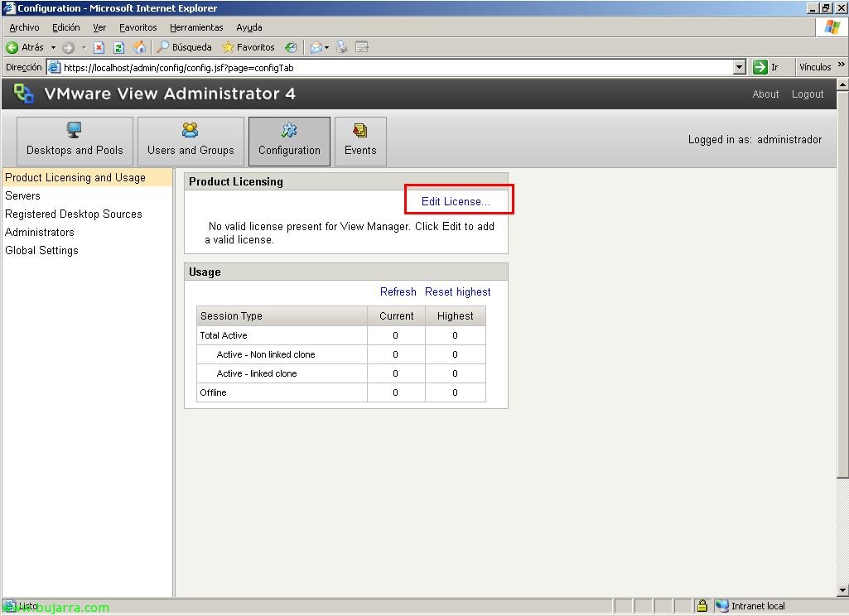Click the VMware View logo icon
This screenshot has height=616, width=849.
pyautogui.click(x=23, y=94)
